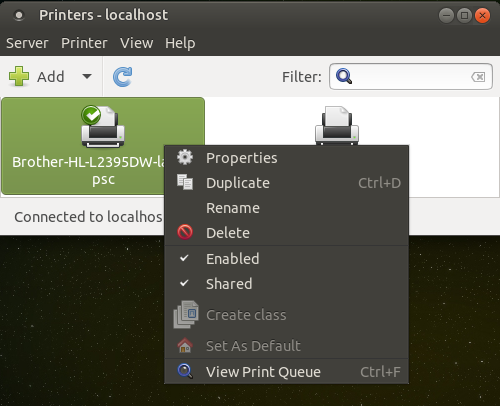500x406 pixels.
Task: Click the red Delete prohibition icon
Action: 185,232
